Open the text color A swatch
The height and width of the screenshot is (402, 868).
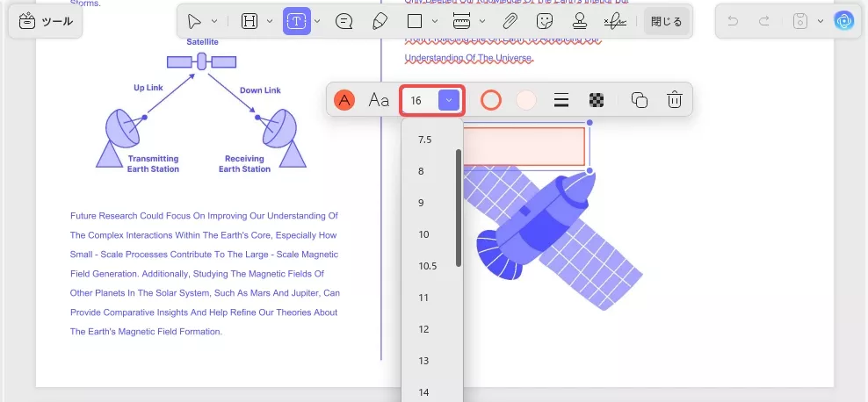[344, 100]
